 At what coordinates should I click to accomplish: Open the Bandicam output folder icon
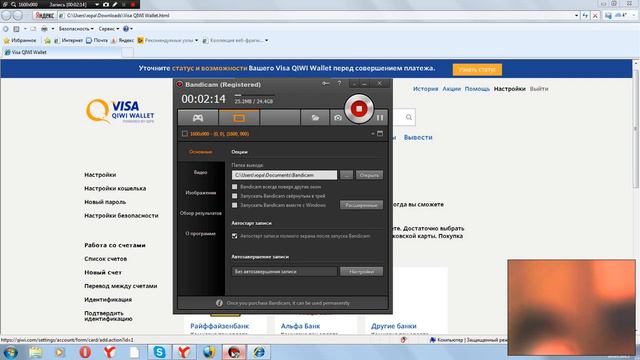click(x=315, y=118)
